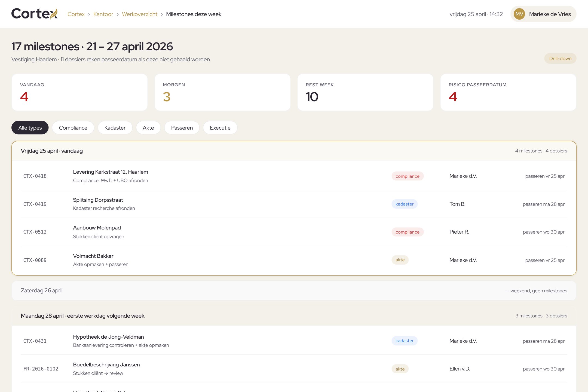Click the kadaster tag on Hypotheek de Jong-Veldman
The image size is (588, 392).
(x=405, y=341)
